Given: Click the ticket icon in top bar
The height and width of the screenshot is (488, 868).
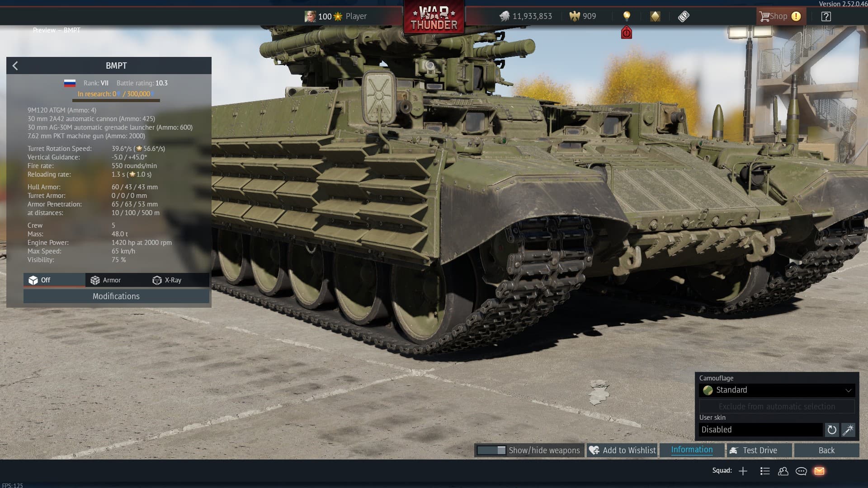Looking at the screenshot, I should click(x=684, y=16).
